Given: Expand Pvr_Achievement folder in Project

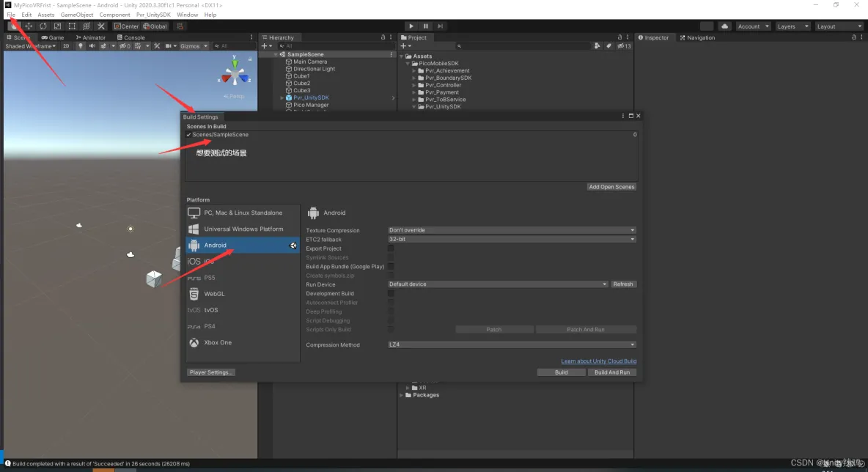Looking at the screenshot, I should (413, 71).
